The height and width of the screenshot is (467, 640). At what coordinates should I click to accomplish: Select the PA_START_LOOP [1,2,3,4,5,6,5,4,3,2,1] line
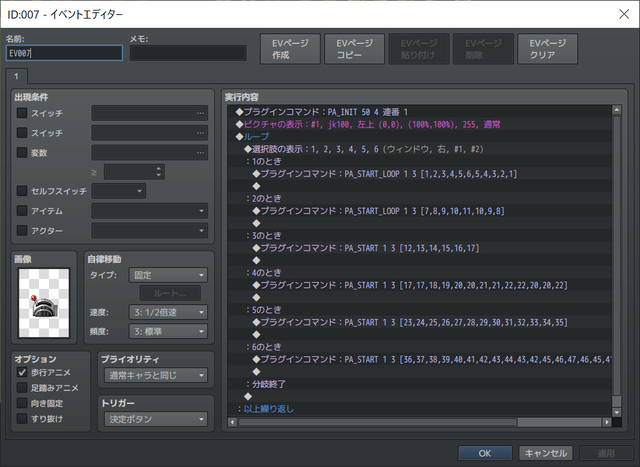coord(420,173)
